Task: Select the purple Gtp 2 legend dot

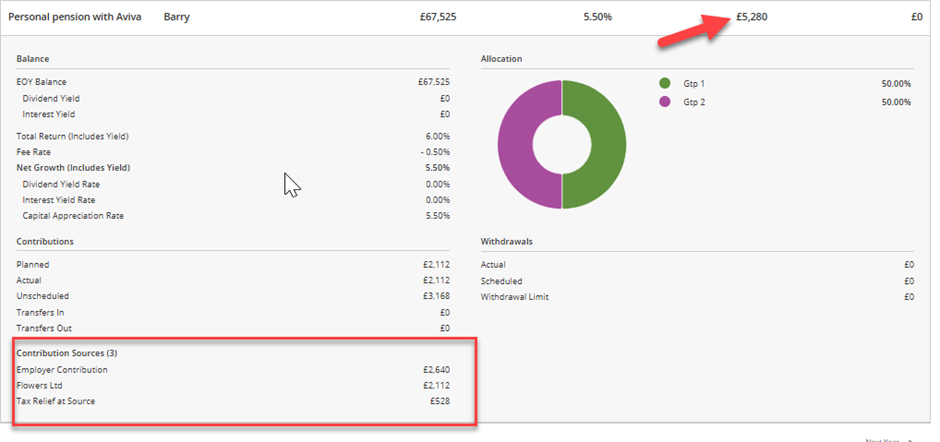Action: (664, 101)
